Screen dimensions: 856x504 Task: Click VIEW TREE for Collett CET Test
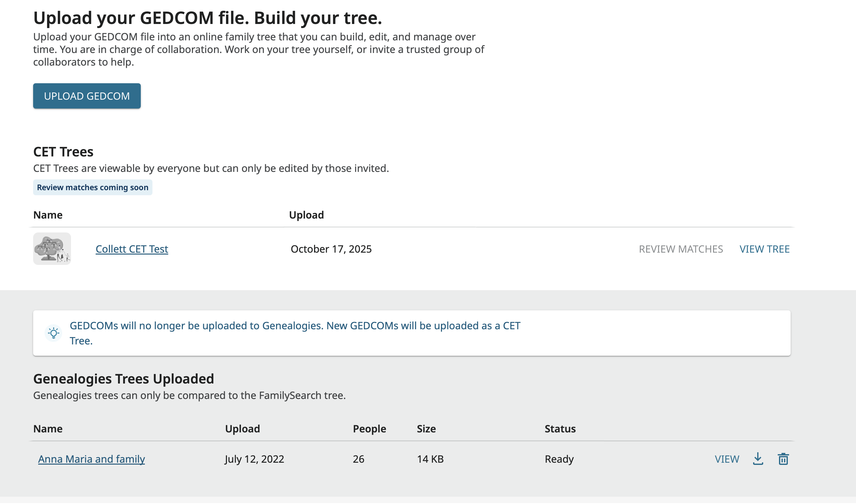tap(764, 249)
